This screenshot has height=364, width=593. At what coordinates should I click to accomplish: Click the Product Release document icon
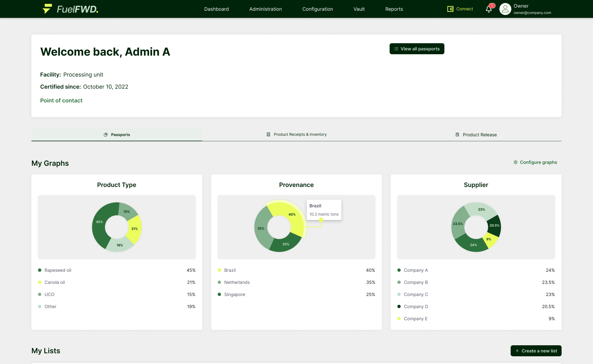coord(457,135)
